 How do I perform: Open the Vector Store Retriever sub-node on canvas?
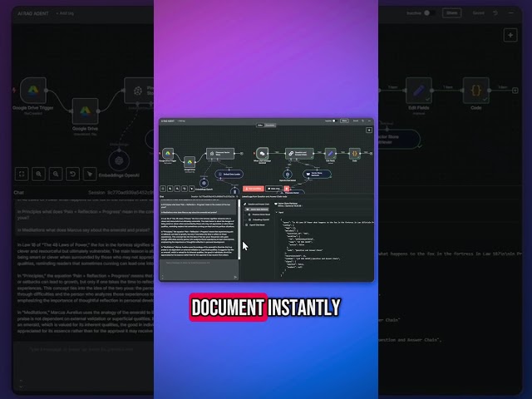[x=317, y=174]
